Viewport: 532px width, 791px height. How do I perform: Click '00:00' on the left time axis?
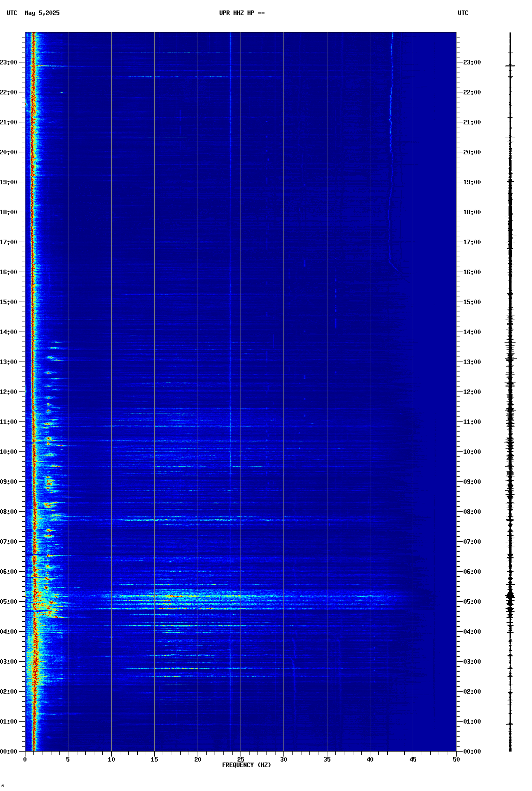[8, 752]
